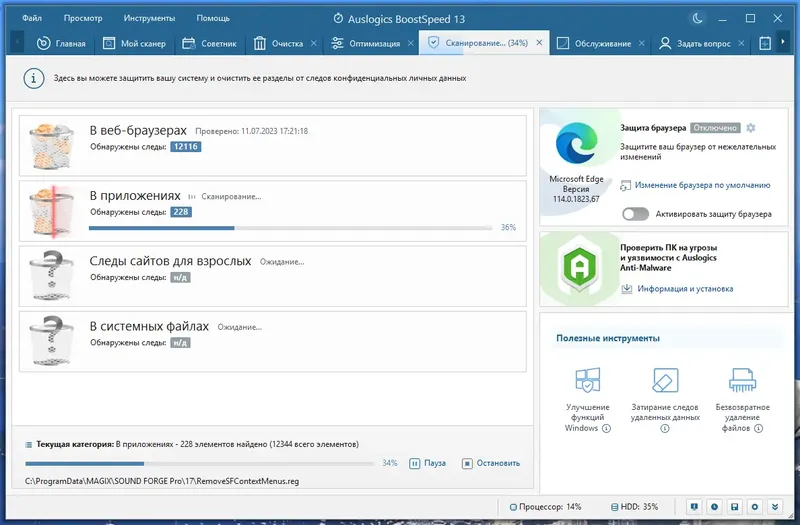Pause the scan with Пауза

tap(428, 463)
